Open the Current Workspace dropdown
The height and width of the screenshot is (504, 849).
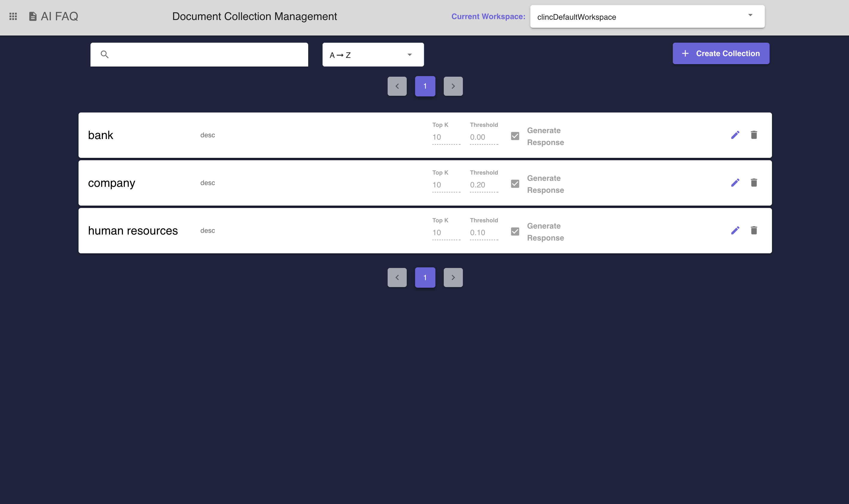click(647, 17)
